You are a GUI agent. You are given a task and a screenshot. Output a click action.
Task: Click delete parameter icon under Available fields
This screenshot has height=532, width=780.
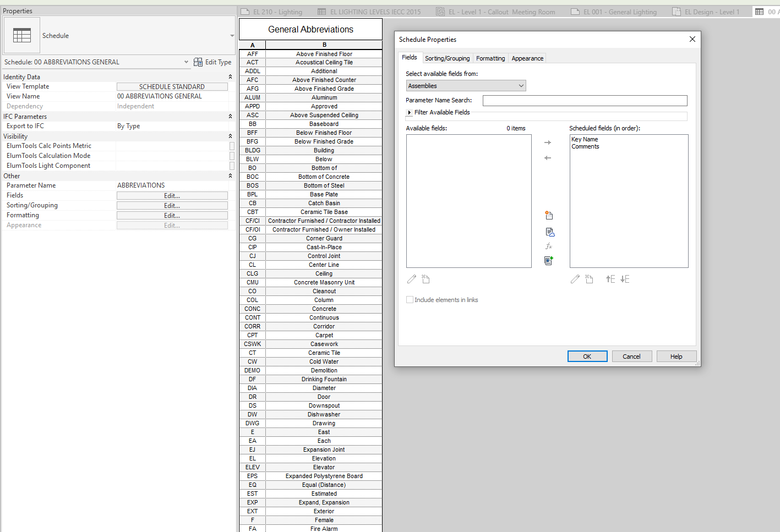(x=426, y=279)
